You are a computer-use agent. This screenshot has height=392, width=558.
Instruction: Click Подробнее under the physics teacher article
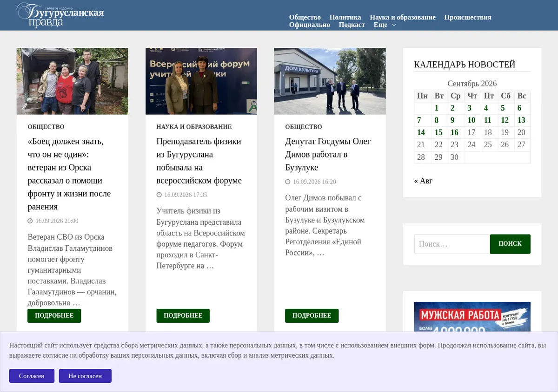point(183,315)
